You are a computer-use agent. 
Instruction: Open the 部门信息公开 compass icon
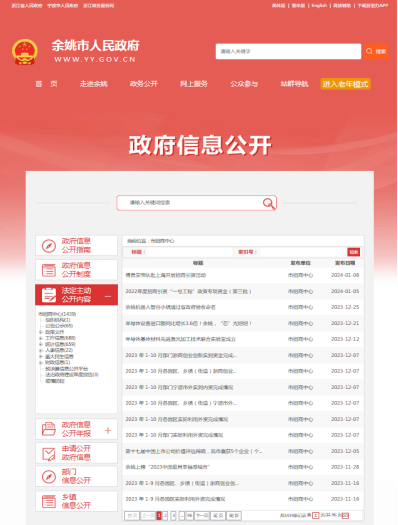49,477
